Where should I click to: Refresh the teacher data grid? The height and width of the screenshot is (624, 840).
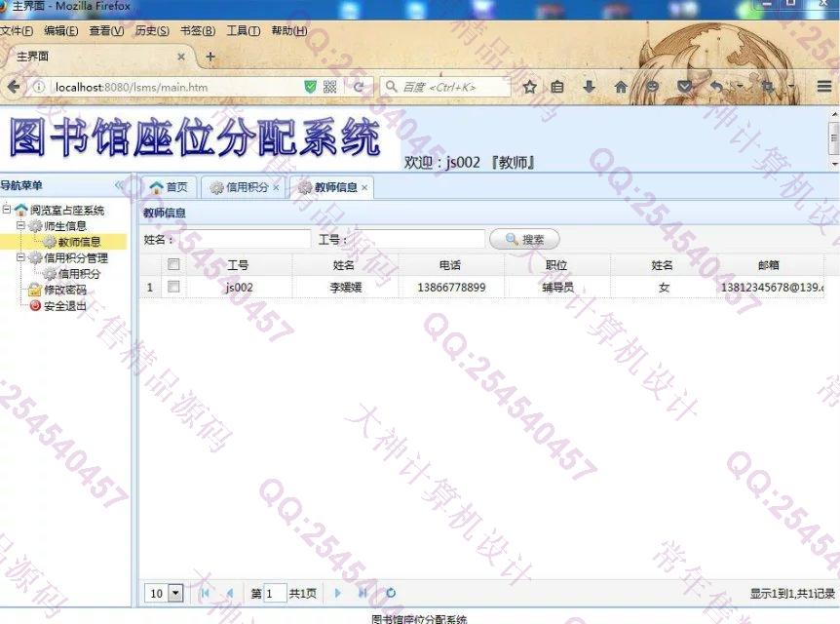(x=391, y=593)
